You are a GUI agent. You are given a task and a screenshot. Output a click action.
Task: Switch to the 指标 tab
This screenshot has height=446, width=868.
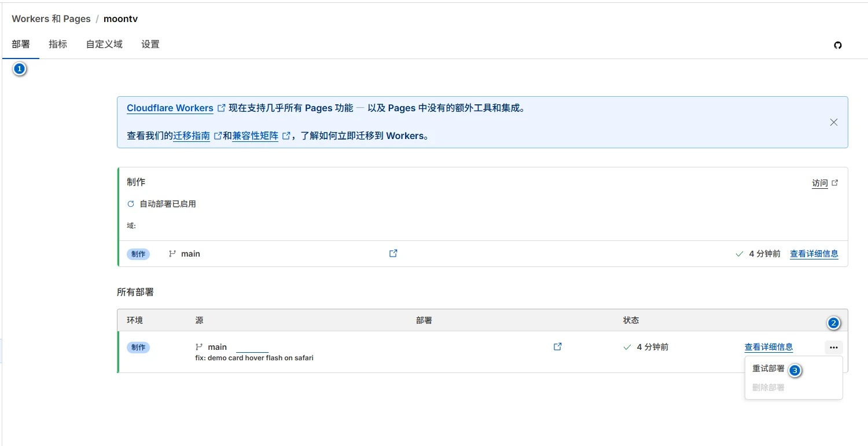tap(58, 44)
